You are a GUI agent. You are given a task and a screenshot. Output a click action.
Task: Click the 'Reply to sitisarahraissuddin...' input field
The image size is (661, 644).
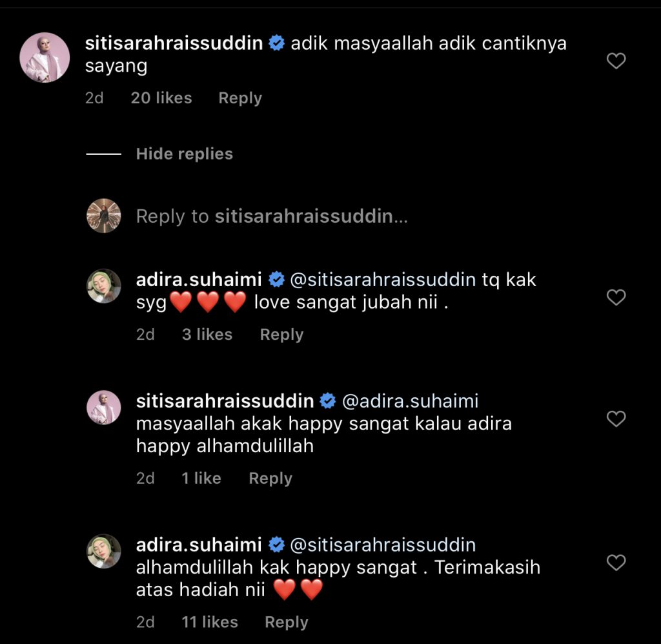coord(272,216)
